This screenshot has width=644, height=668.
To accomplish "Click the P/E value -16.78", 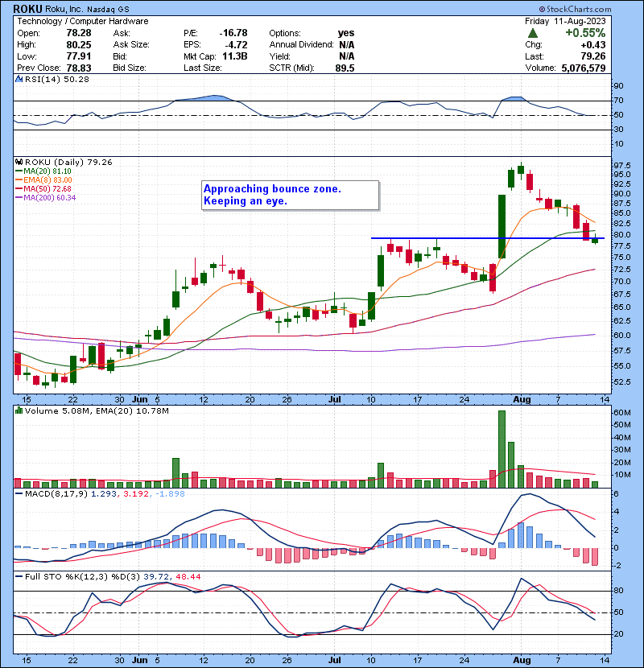I will point(233,33).
